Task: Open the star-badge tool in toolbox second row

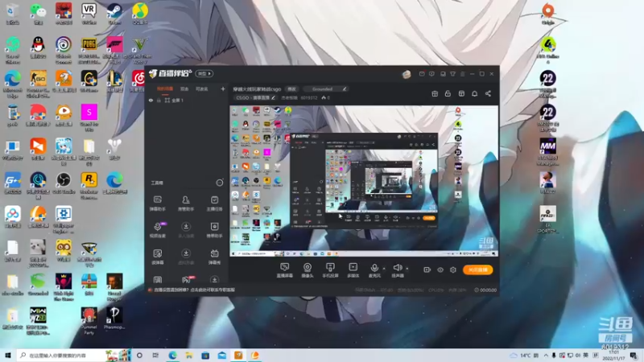Action: coord(214,230)
